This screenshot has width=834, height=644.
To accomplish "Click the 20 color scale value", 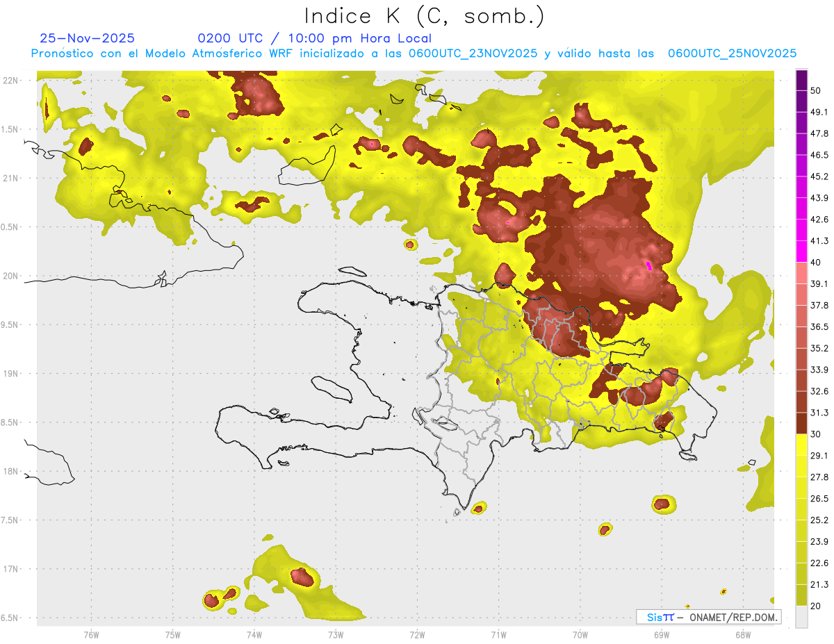I will pyautogui.click(x=816, y=606).
